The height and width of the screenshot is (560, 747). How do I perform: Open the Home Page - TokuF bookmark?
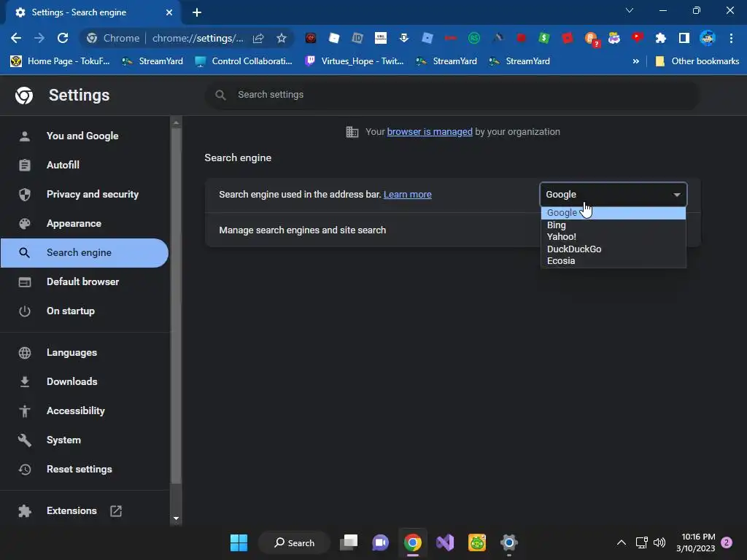[x=61, y=61]
